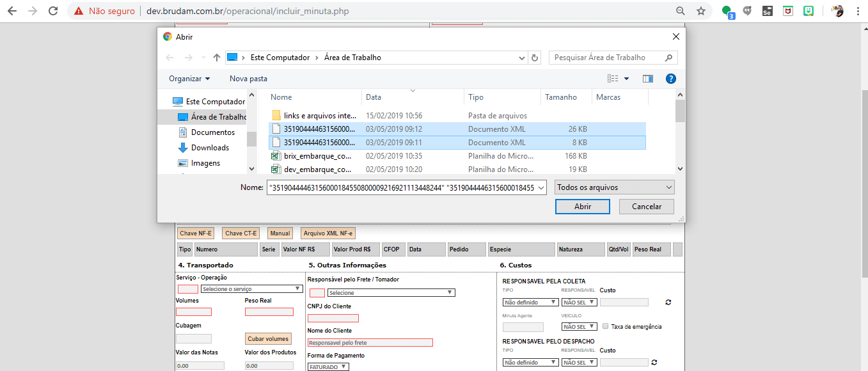
Task: Click the Manual button
Action: pos(280,233)
